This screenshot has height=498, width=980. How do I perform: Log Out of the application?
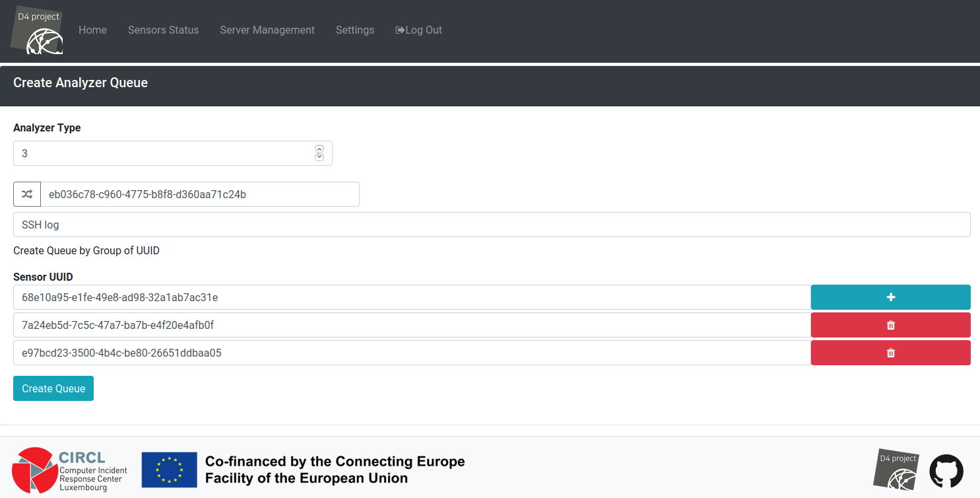pos(419,30)
